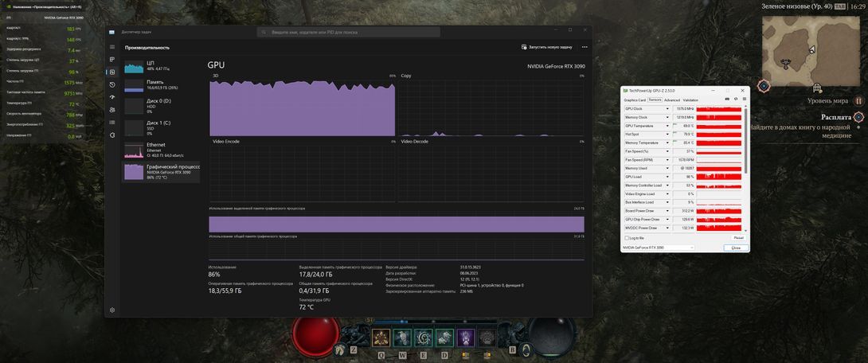868x363 pixels.
Task: Toggle Log to file checkbox in GPU-Z
Action: 627,238
